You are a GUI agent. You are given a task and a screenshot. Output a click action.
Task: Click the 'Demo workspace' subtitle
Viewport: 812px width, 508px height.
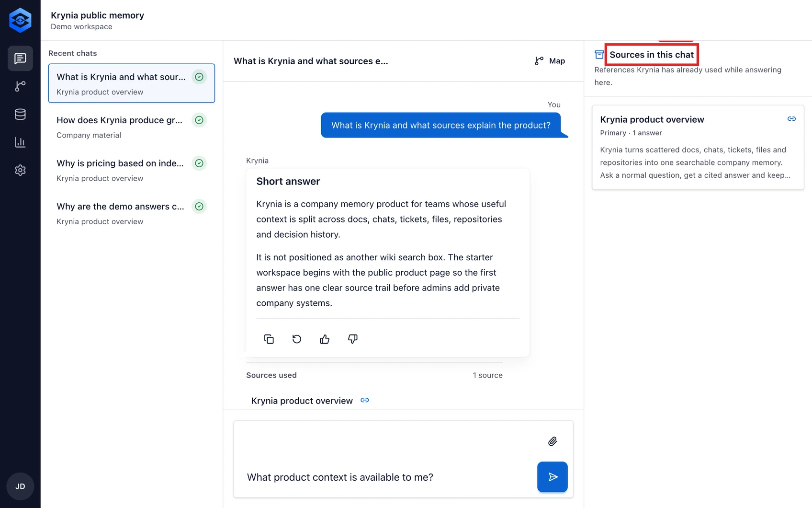pos(81,27)
